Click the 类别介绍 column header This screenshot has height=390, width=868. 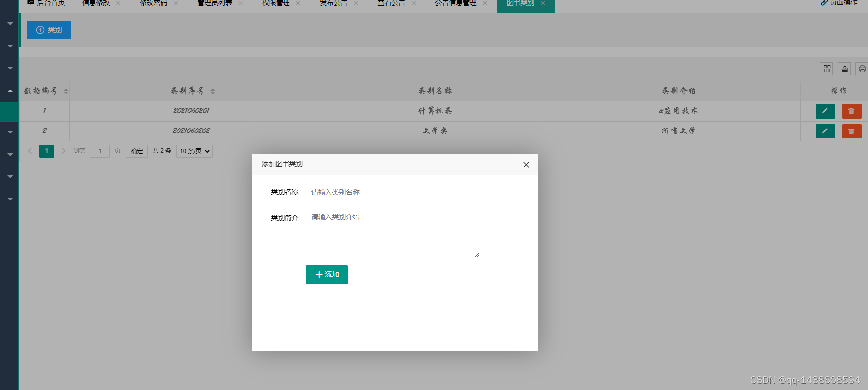[x=679, y=91]
